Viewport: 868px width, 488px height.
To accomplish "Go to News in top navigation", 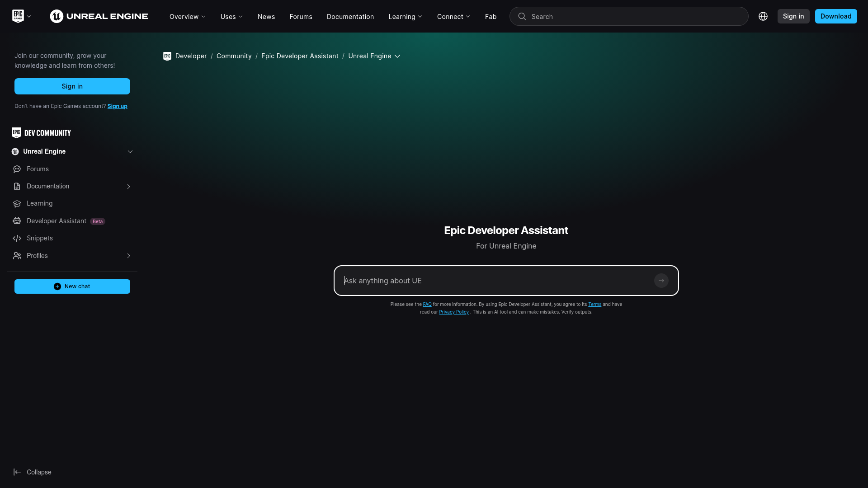I will pyautogui.click(x=266, y=17).
